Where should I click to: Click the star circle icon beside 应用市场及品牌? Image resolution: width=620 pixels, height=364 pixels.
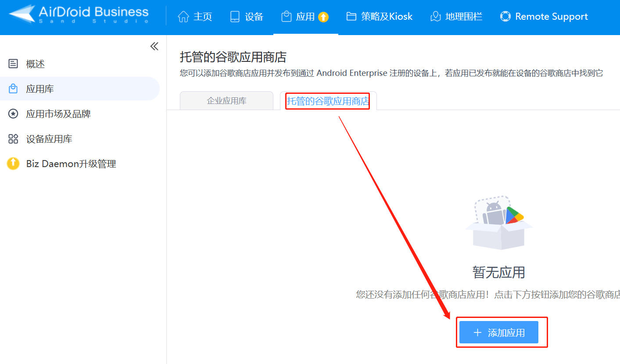[13, 114]
